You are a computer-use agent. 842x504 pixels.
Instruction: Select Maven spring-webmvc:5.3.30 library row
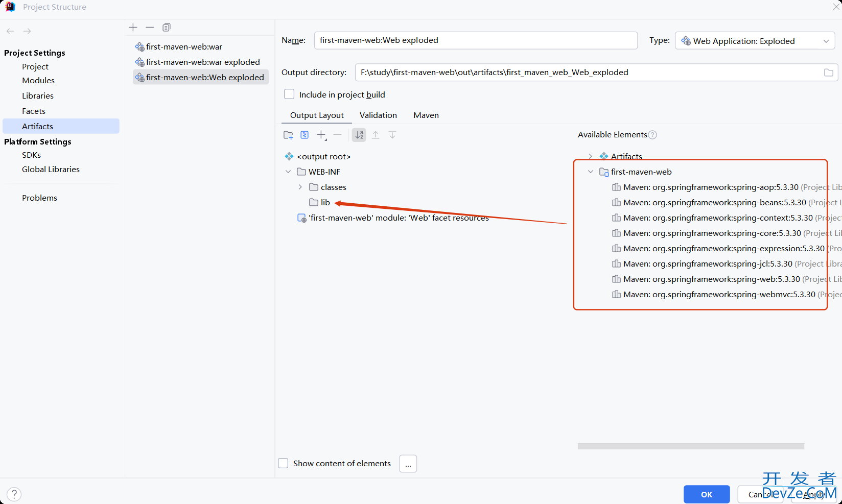(726, 295)
